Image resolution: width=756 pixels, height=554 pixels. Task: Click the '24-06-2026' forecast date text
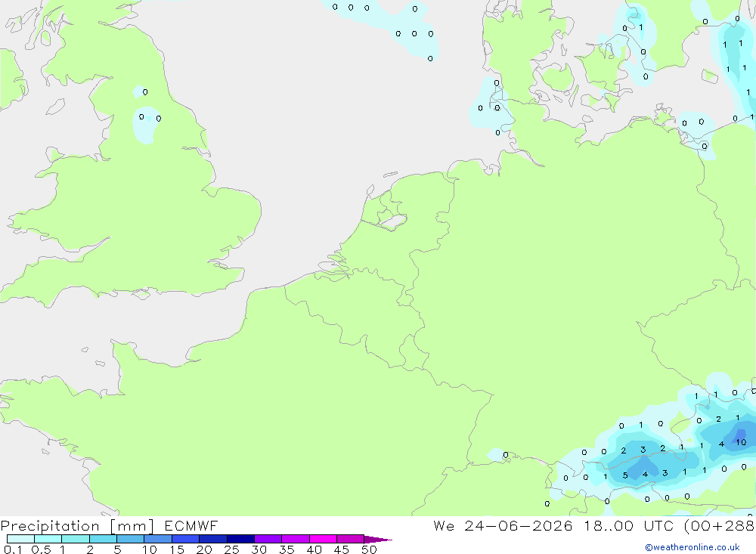pos(519,525)
